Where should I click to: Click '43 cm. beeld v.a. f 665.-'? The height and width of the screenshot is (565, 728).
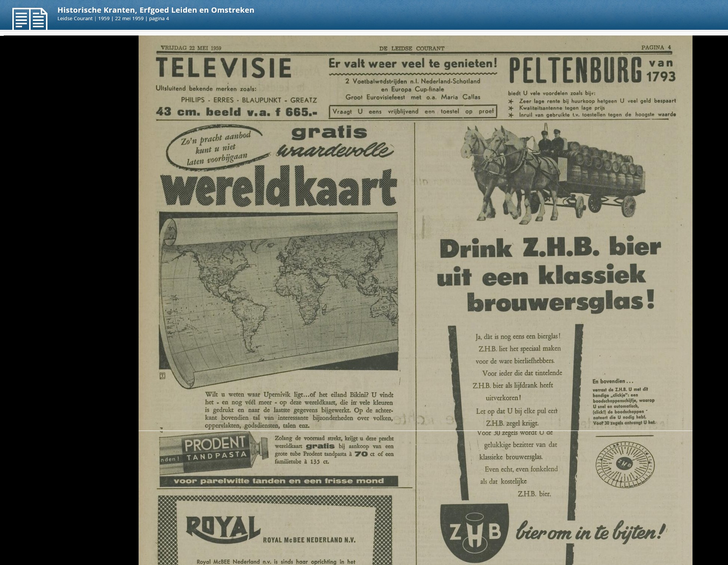coord(236,112)
